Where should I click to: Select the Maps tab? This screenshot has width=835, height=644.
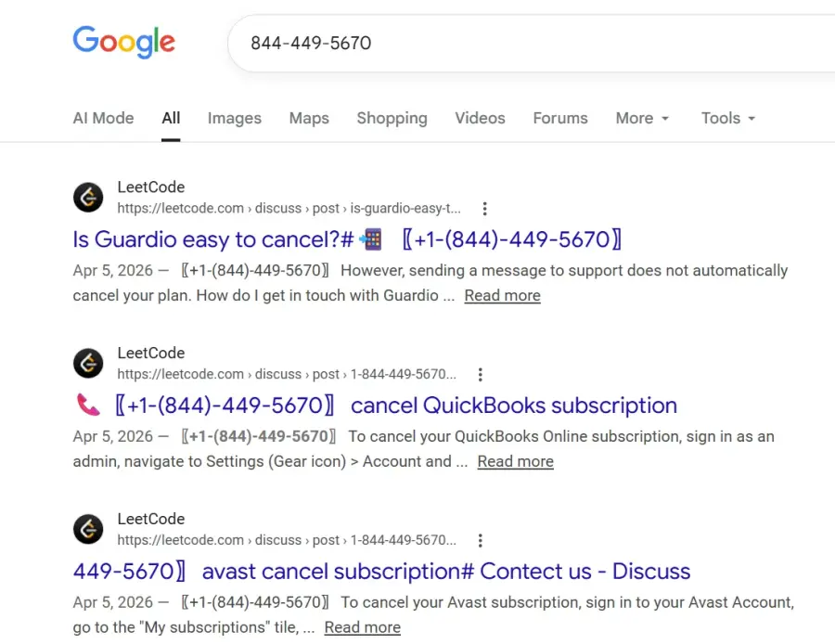tap(309, 119)
